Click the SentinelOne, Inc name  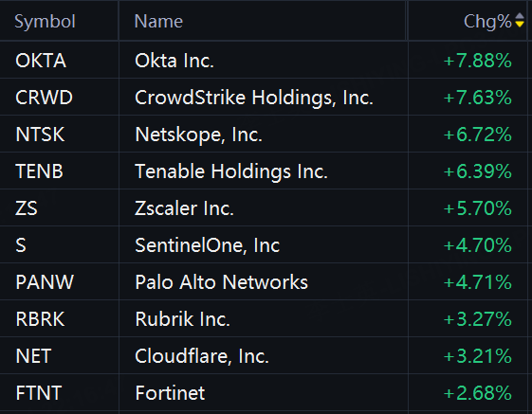coord(208,245)
